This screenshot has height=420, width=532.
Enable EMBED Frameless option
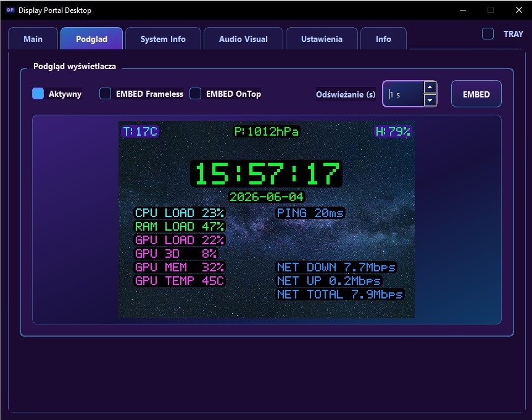click(x=105, y=94)
